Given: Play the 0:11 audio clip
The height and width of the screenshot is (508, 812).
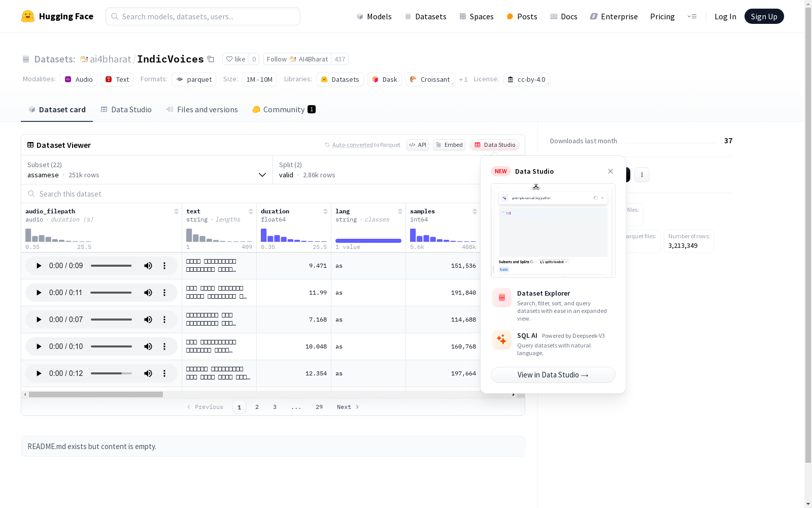Looking at the screenshot, I should [x=39, y=293].
